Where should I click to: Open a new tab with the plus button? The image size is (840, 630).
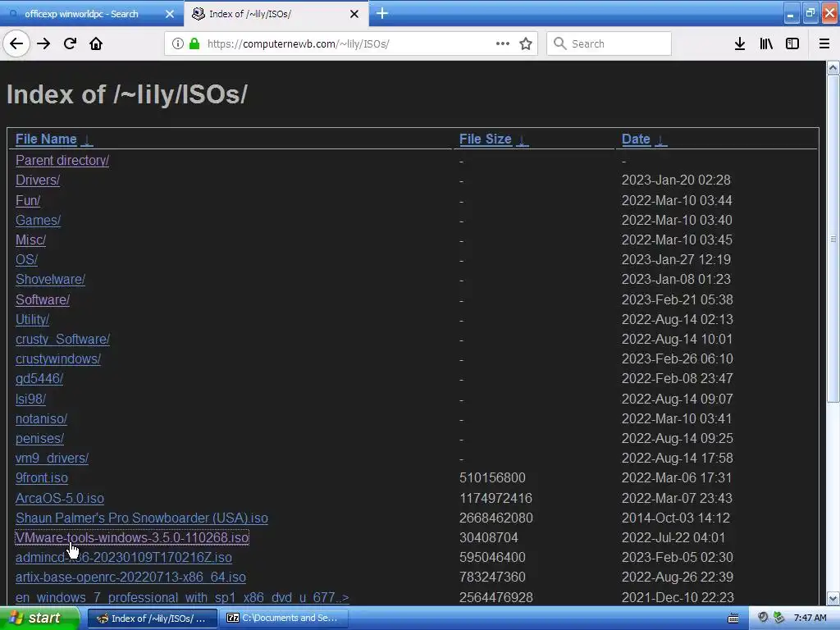coord(382,13)
